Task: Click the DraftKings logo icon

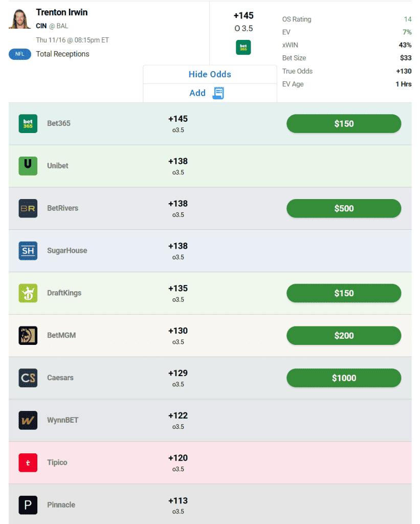Action: click(28, 293)
